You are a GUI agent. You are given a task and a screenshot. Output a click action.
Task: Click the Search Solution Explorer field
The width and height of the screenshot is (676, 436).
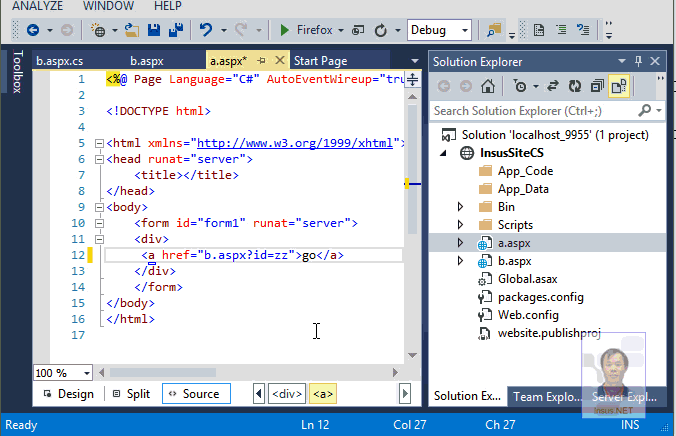(535, 111)
